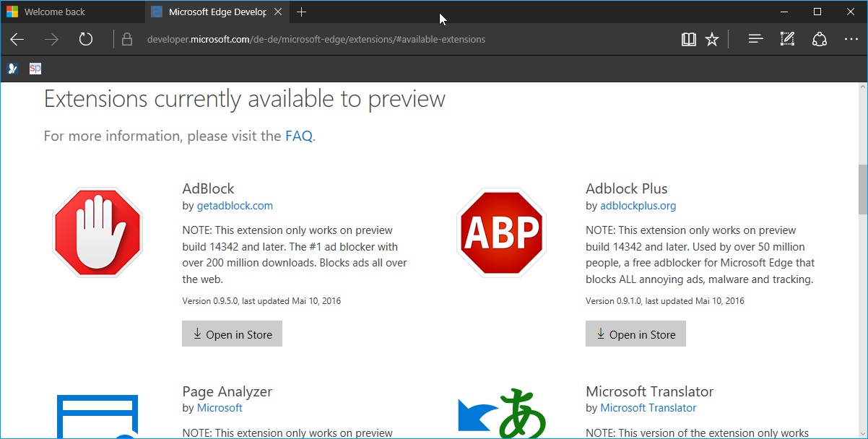The image size is (868, 439).
Task: Open Adblock Plus in Store button
Action: (x=635, y=334)
